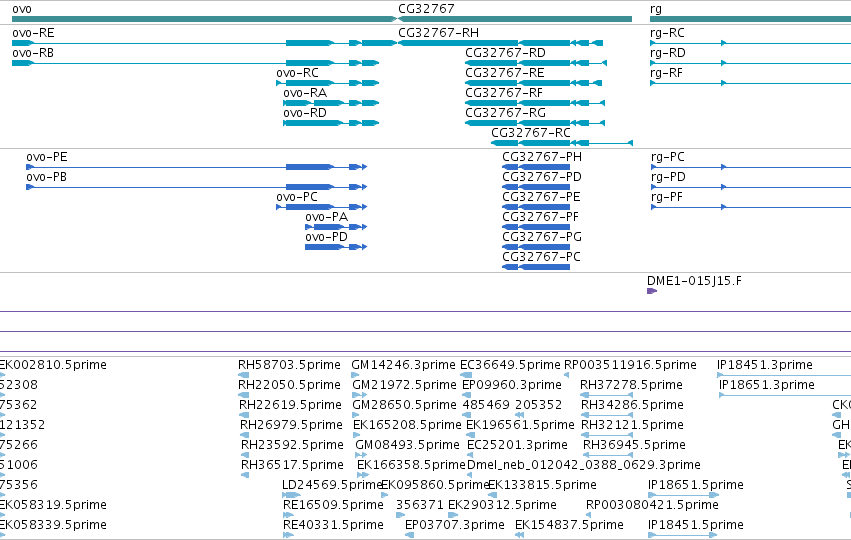Screen dimensions: 851x540
Task: Click the ovo gene label
Action: (x=22, y=9)
